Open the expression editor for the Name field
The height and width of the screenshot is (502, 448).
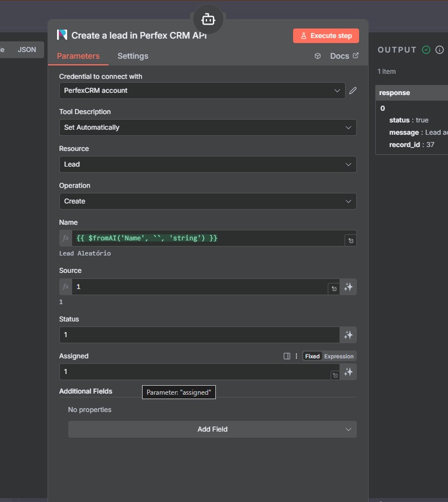click(x=350, y=240)
